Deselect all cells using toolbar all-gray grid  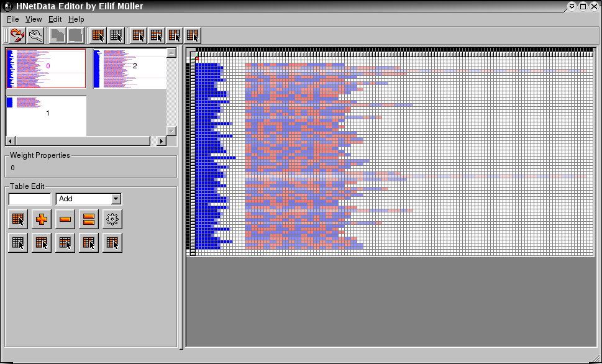tap(116, 35)
